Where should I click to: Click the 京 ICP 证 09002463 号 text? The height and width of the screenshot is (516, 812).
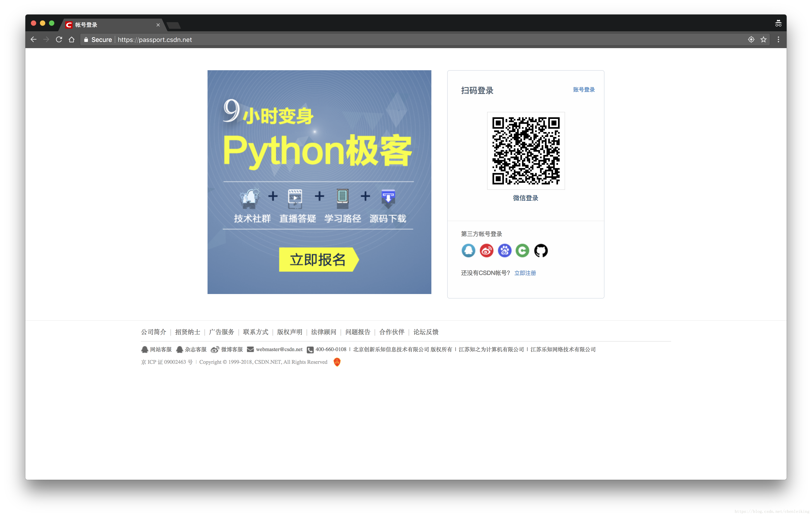coord(167,362)
